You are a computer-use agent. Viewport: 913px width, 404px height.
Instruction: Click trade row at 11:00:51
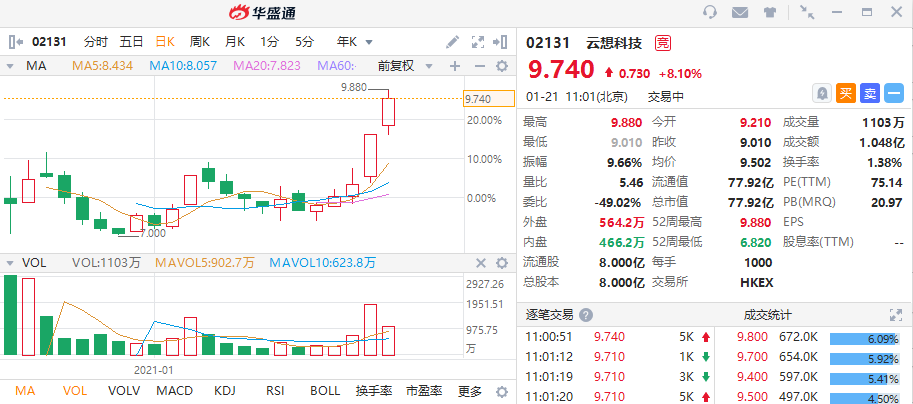616,336
